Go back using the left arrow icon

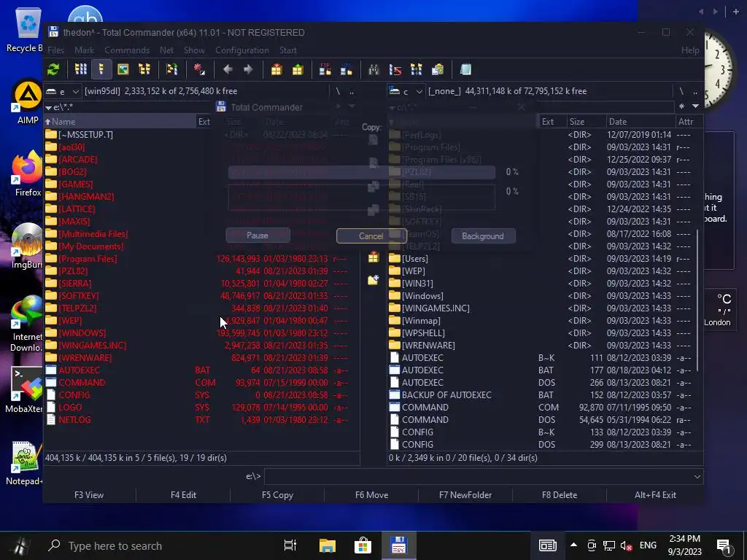tap(228, 69)
